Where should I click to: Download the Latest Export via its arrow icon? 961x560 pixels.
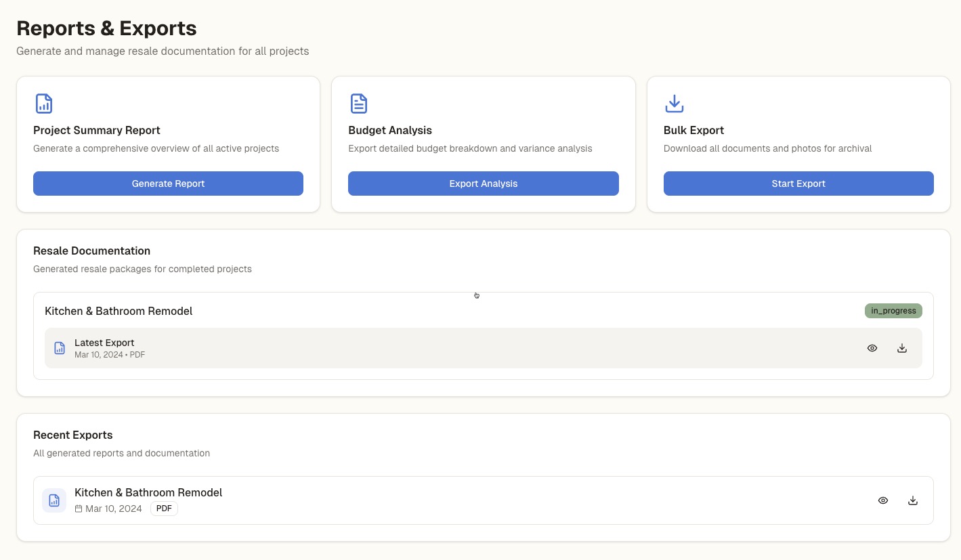[902, 347]
